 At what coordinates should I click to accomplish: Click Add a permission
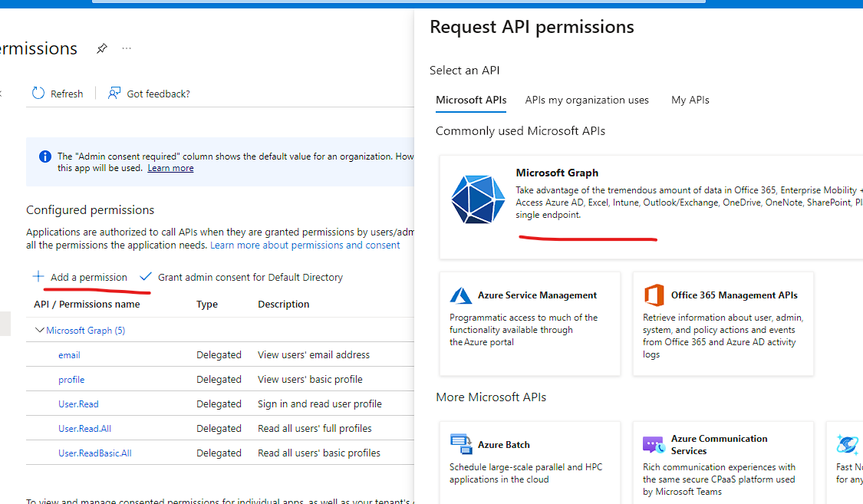click(81, 277)
